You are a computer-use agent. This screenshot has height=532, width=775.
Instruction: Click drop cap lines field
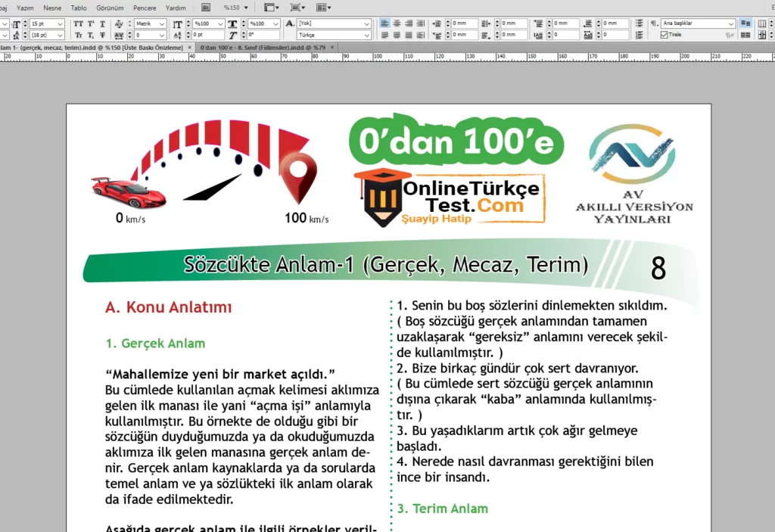(x=566, y=35)
